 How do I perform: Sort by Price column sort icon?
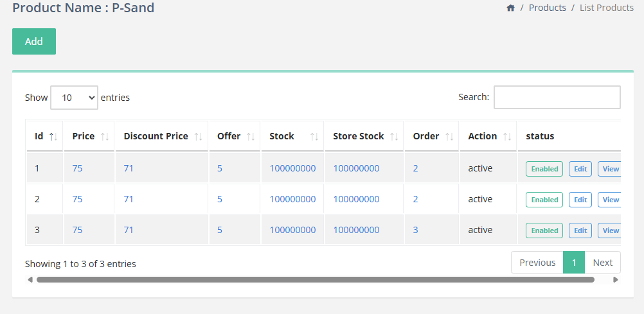(x=105, y=137)
